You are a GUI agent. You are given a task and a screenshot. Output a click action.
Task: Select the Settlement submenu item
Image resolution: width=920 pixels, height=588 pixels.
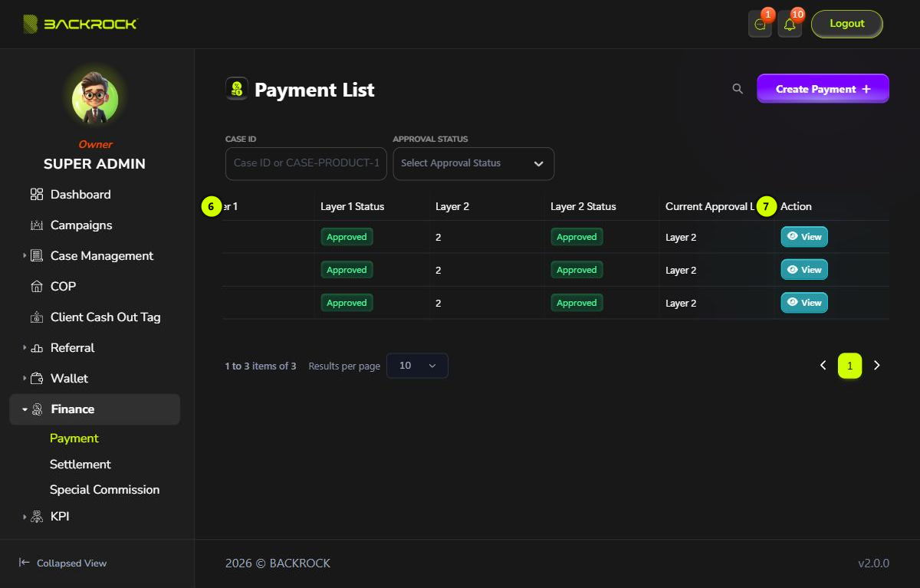coord(80,465)
